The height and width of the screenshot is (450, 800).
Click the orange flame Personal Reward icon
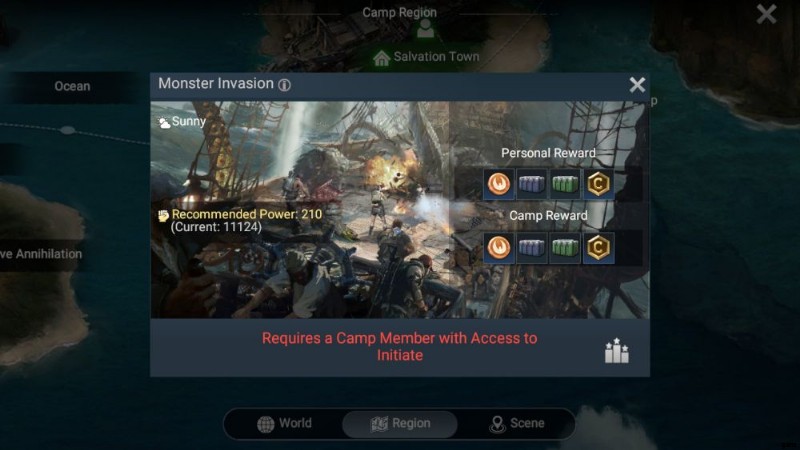[x=498, y=184]
